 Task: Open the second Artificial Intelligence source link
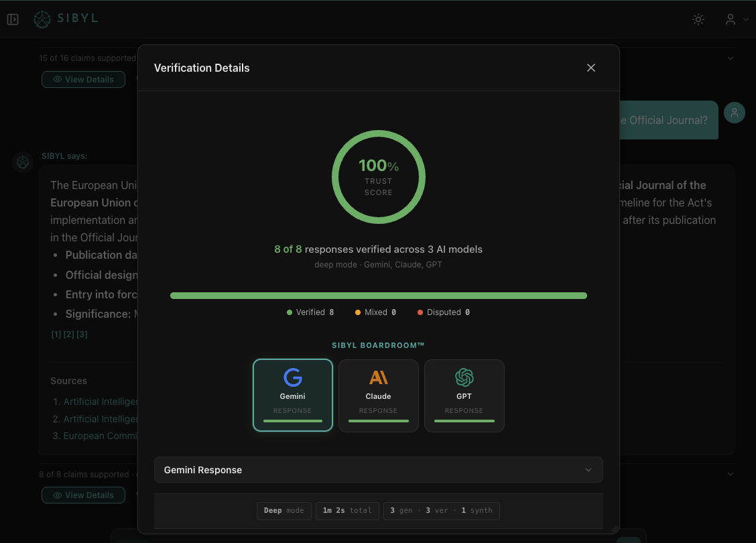(x=101, y=419)
